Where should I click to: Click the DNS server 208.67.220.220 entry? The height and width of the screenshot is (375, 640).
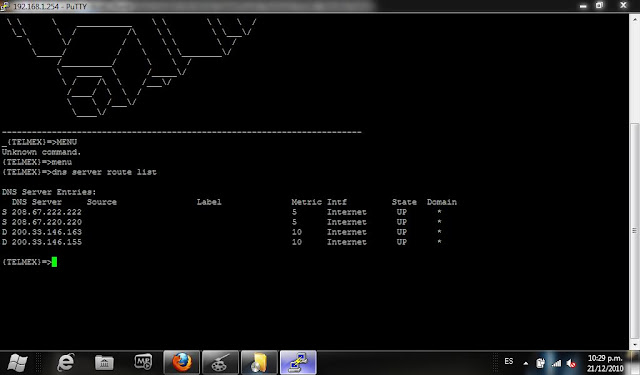coord(47,222)
